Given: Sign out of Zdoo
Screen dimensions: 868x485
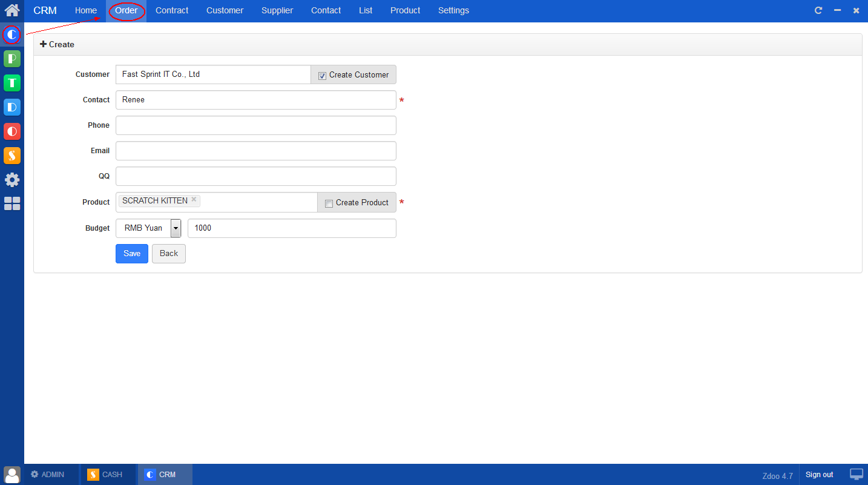Looking at the screenshot, I should pyautogui.click(x=819, y=475).
